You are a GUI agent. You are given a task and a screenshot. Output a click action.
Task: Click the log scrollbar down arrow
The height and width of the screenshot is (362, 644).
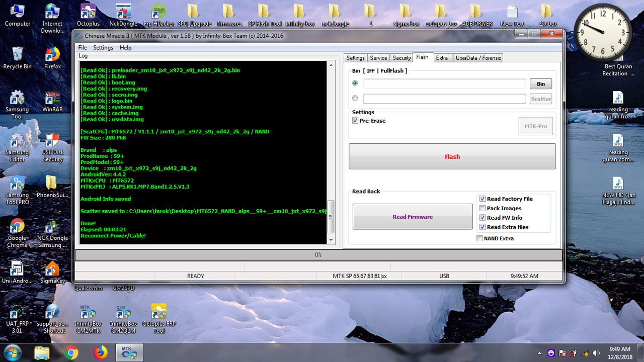[x=331, y=240]
